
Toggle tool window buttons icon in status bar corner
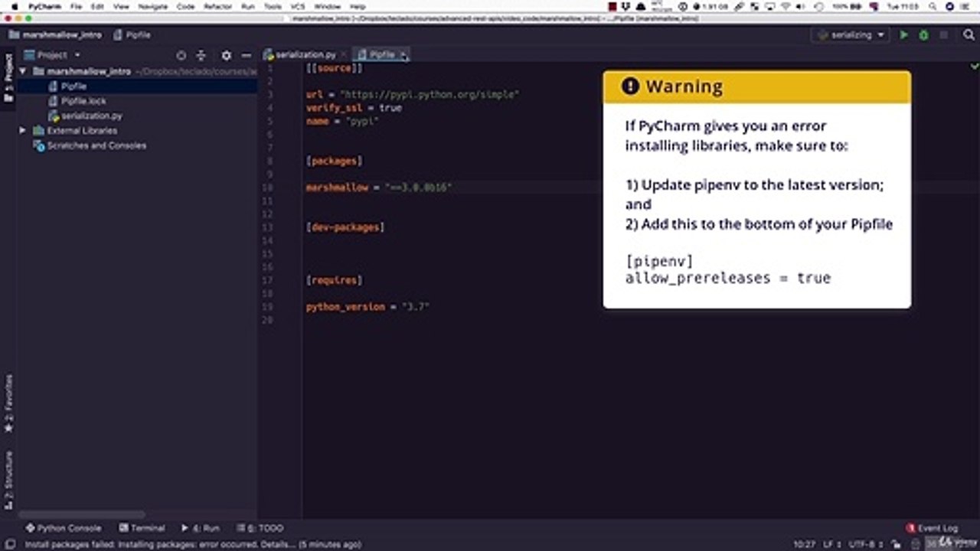click(10, 544)
